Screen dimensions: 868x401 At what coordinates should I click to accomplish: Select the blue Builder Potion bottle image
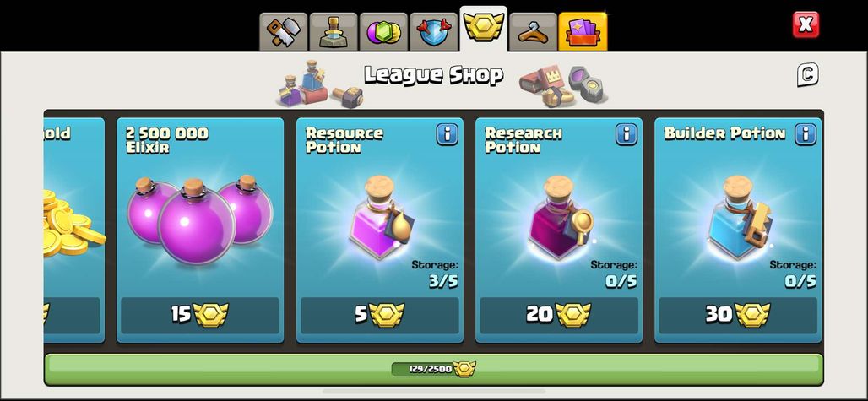point(740,217)
